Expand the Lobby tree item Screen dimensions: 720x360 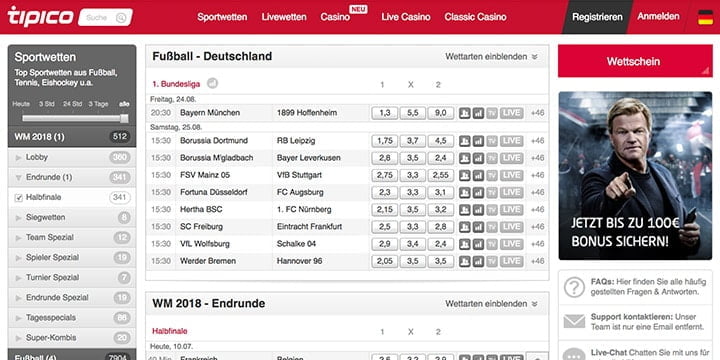click(72, 158)
